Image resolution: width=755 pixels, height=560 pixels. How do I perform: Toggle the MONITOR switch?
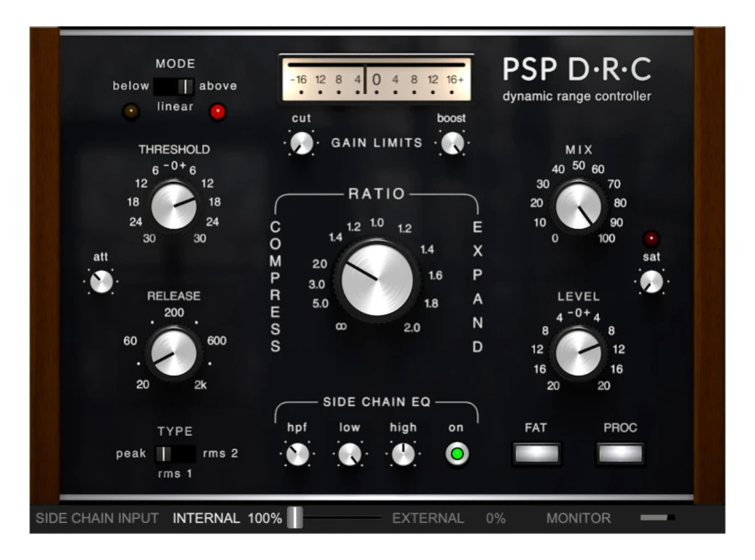(657, 517)
